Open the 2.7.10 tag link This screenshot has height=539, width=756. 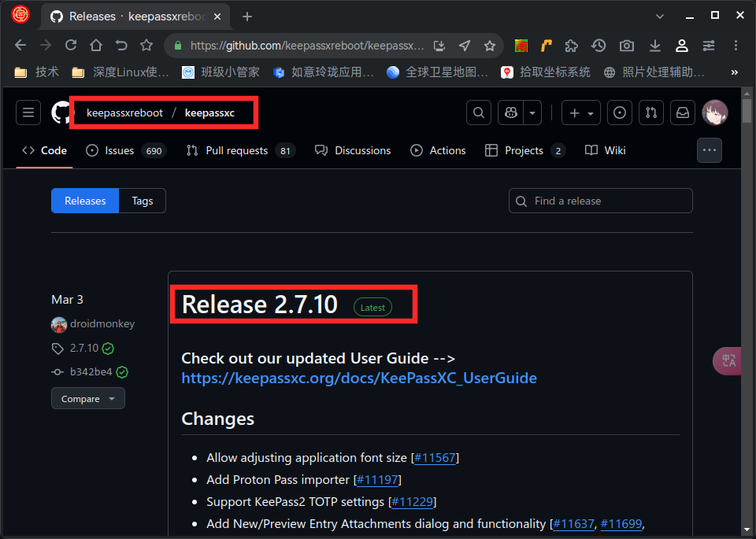pyautogui.click(x=84, y=349)
